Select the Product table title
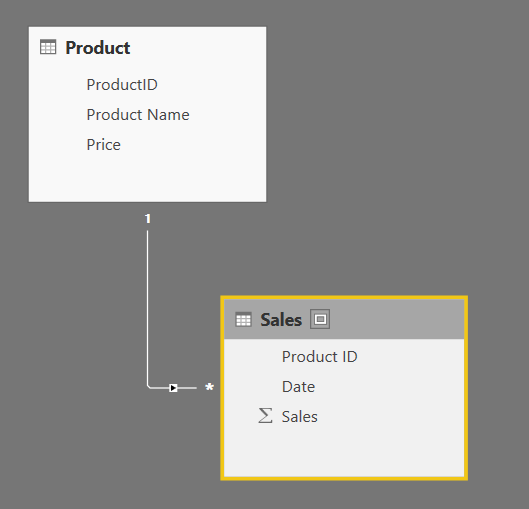 click(98, 48)
